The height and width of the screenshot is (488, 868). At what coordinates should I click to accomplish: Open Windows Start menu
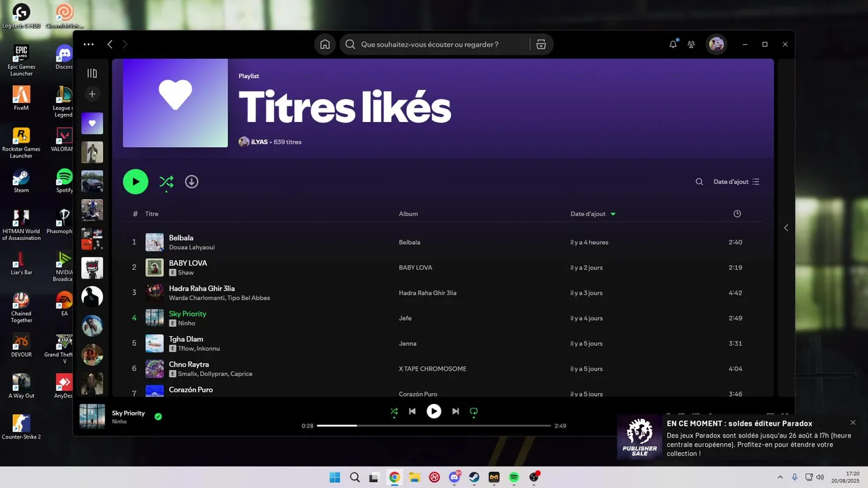(334, 477)
